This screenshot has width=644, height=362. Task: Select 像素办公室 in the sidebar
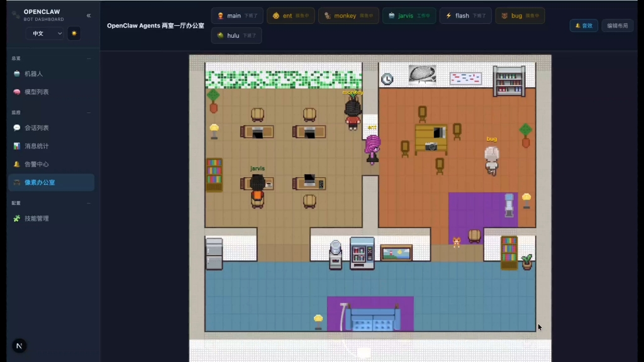pyautogui.click(x=52, y=182)
